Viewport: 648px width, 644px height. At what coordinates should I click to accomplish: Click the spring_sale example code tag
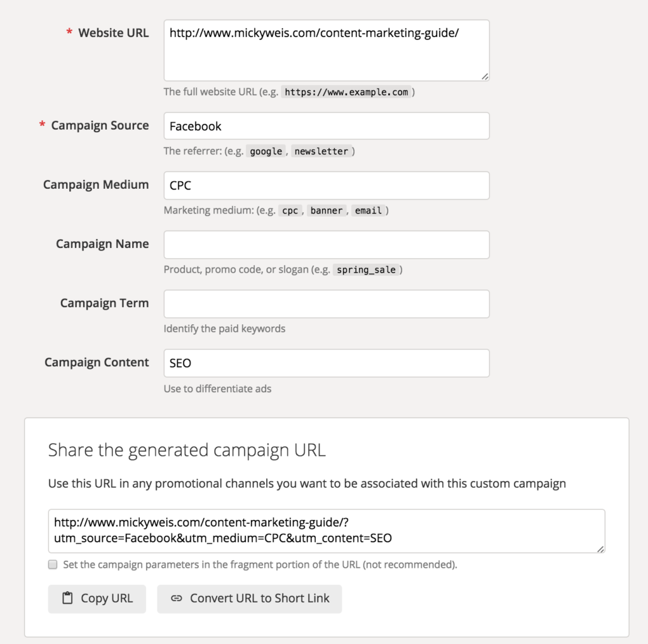366,269
